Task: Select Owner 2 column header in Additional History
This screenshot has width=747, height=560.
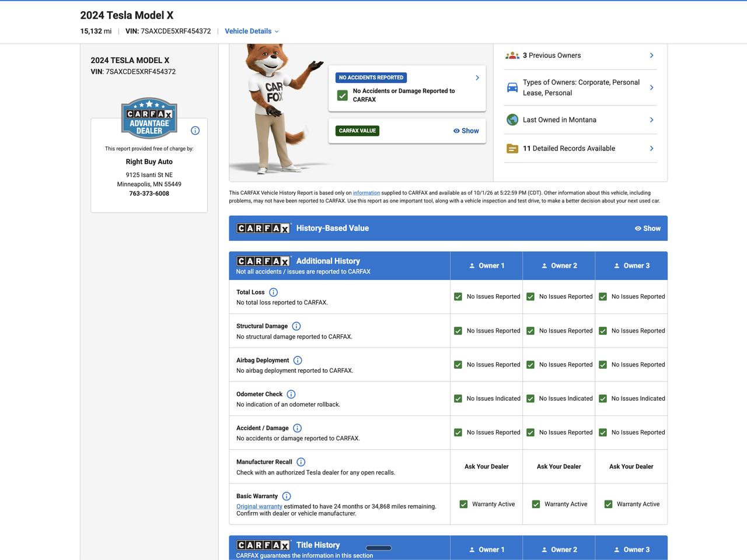Action: pyautogui.click(x=559, y=266)
